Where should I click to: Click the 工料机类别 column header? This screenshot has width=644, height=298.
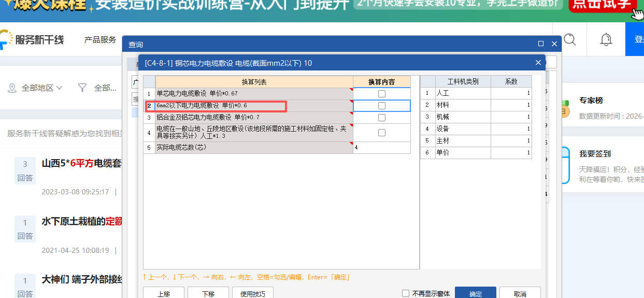pos(463,81)
